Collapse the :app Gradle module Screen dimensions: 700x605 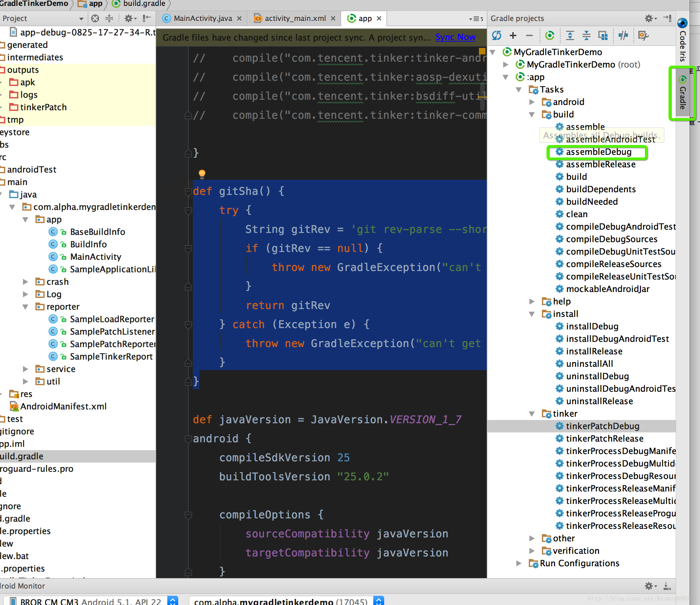[506, 77]
